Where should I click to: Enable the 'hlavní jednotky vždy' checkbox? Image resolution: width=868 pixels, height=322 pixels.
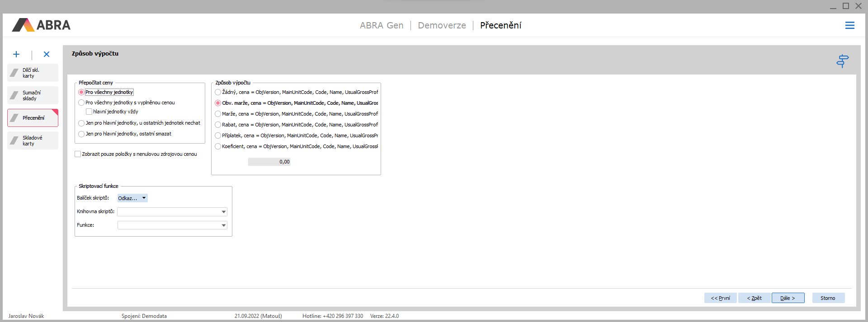89,112
